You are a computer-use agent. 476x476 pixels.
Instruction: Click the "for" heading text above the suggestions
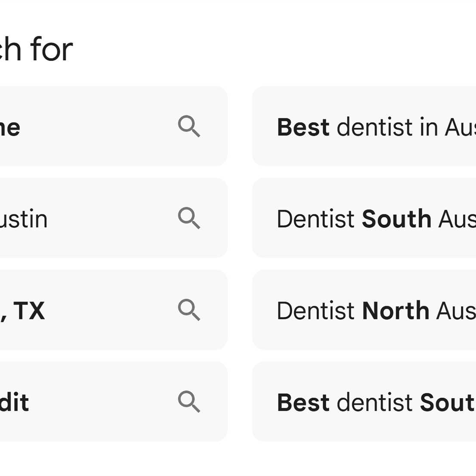tap(52, 49)
